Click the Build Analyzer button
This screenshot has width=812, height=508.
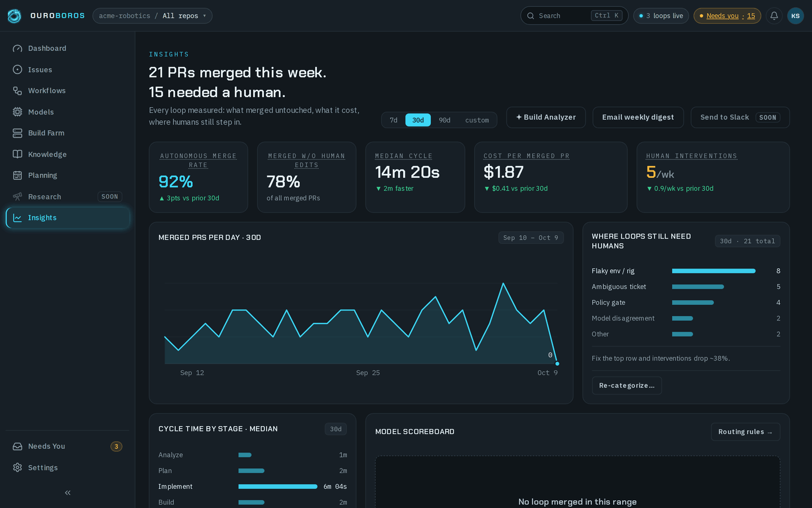point(546,117)
